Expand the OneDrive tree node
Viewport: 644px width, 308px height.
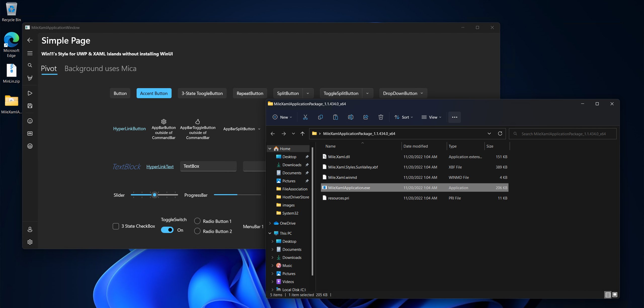tap(270, 223)
